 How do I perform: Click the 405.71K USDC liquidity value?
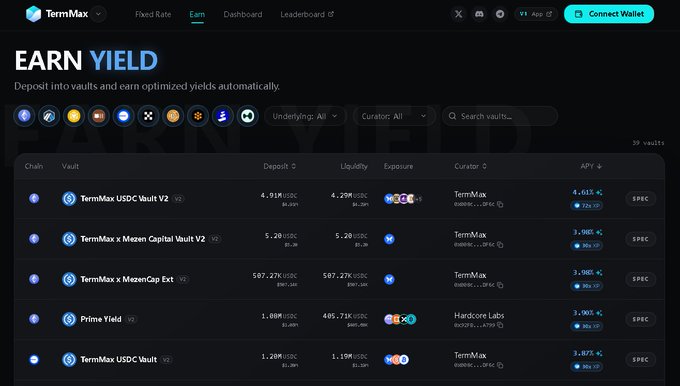click(x=345, y=316)
